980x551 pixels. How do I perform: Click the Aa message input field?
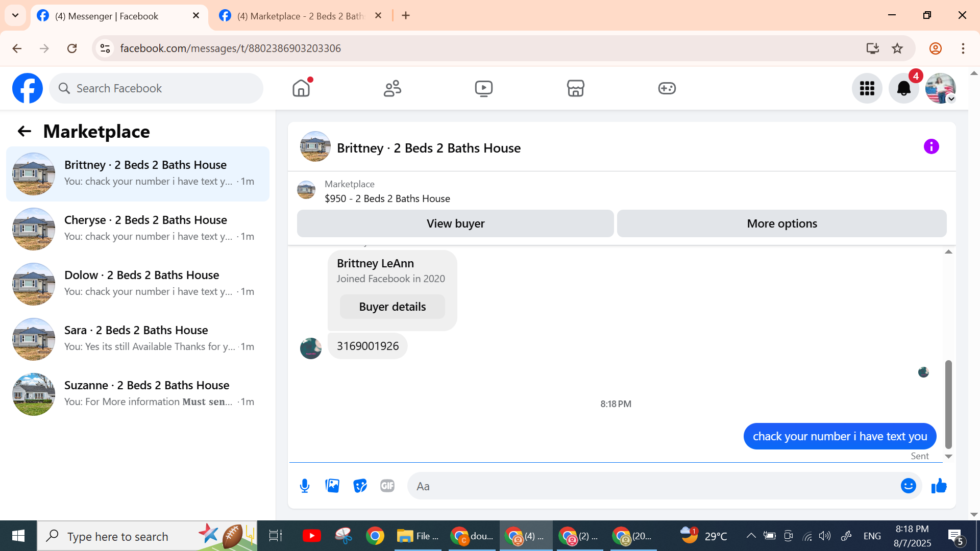pos(653,486)
